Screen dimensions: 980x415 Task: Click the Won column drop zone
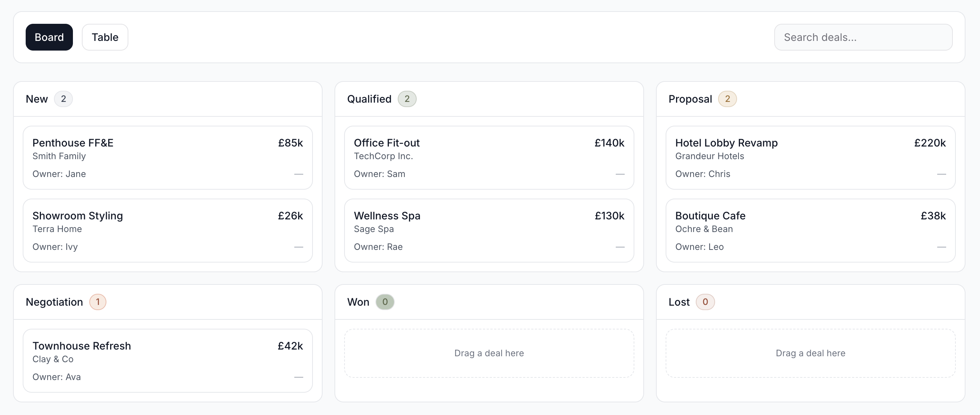[x=489, y=353]
